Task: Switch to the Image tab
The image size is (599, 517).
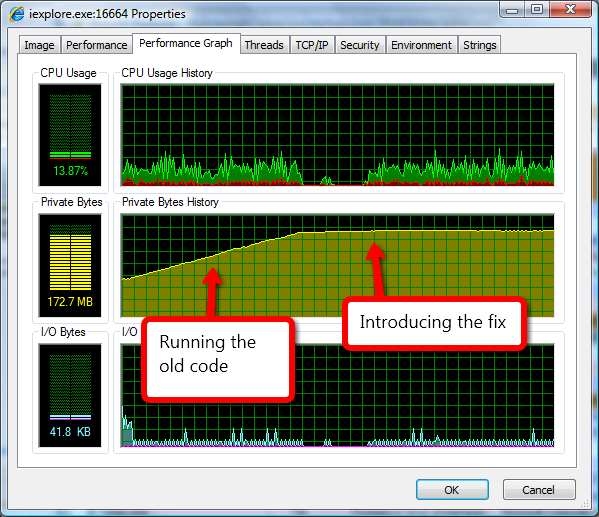Action: (x=39, y=45)
